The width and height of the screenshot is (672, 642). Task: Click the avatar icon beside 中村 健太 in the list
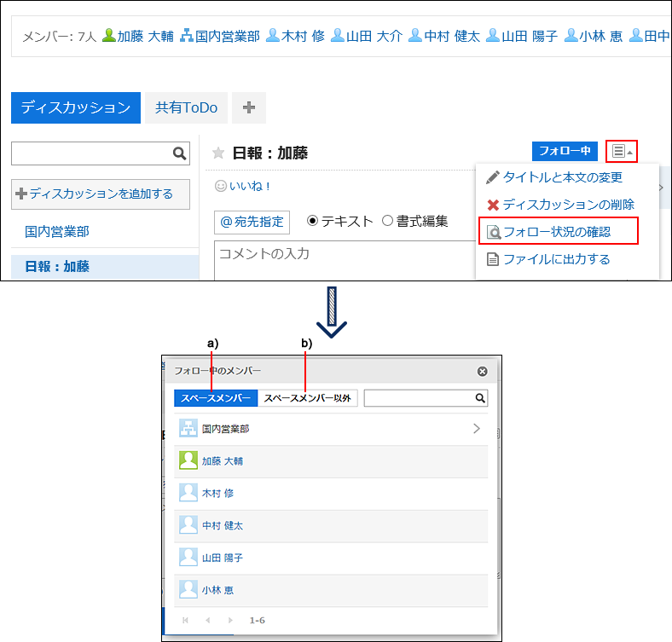pyautogui.click(x=188, y=524)
